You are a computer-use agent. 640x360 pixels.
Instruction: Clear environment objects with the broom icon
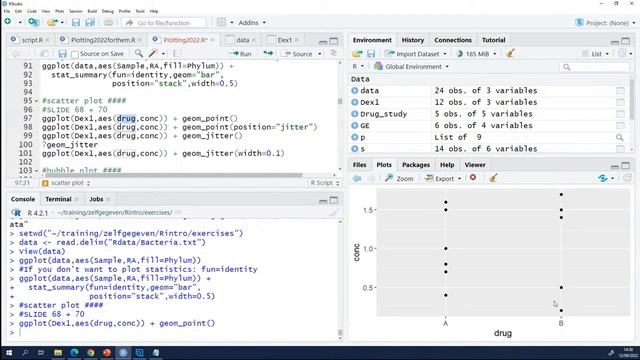tap(510, 53)
